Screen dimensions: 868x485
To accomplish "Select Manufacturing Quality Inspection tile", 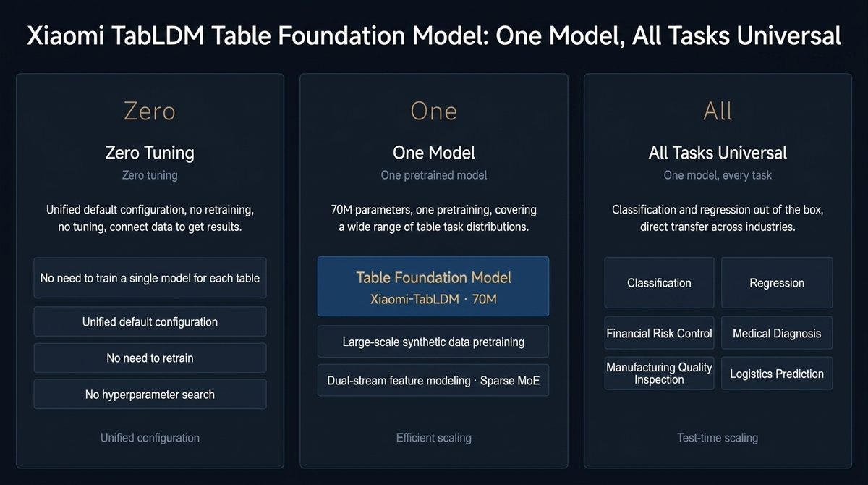I will (x=659, y=374).
